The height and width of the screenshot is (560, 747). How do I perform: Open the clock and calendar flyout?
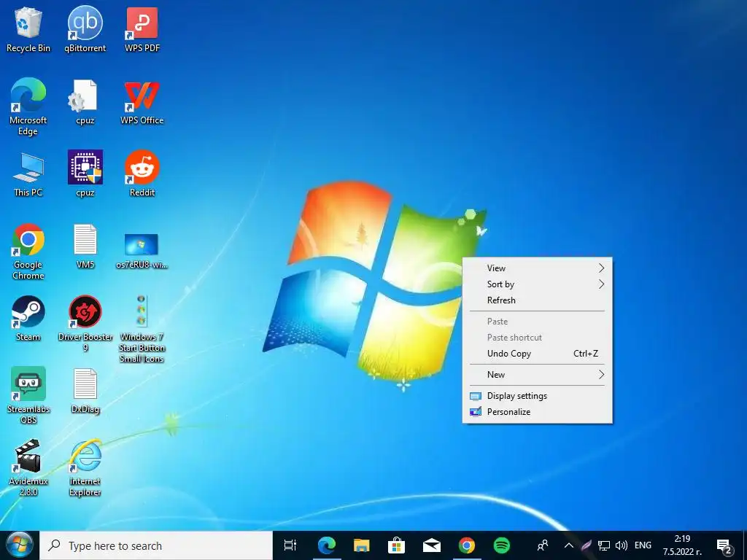682,545
